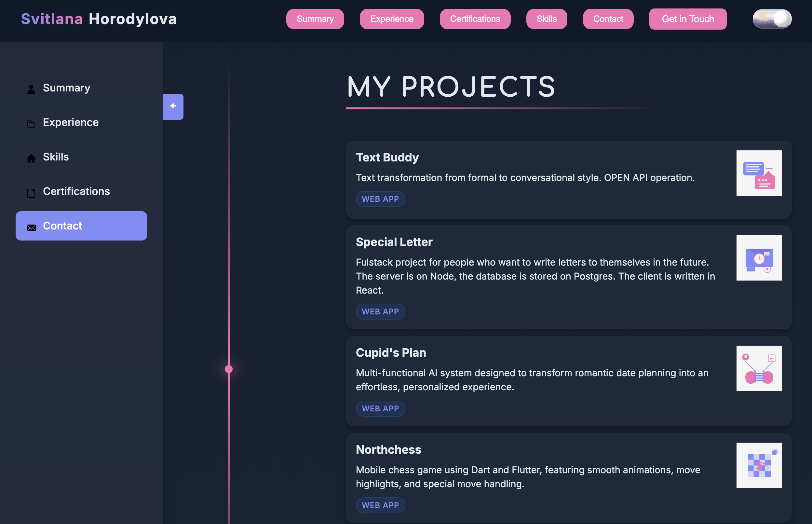The height and width of the screenshot is (524, 812).
Task: Open the Text Buddy project thumbnail
Action: coord(759,173)
